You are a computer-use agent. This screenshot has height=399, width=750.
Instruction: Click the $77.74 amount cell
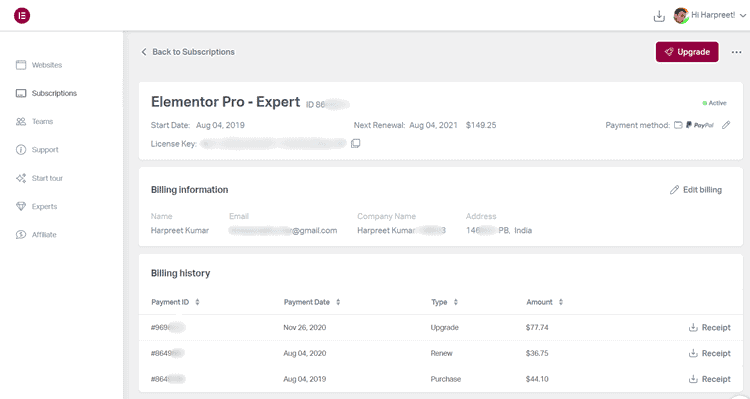click(537, 327)
